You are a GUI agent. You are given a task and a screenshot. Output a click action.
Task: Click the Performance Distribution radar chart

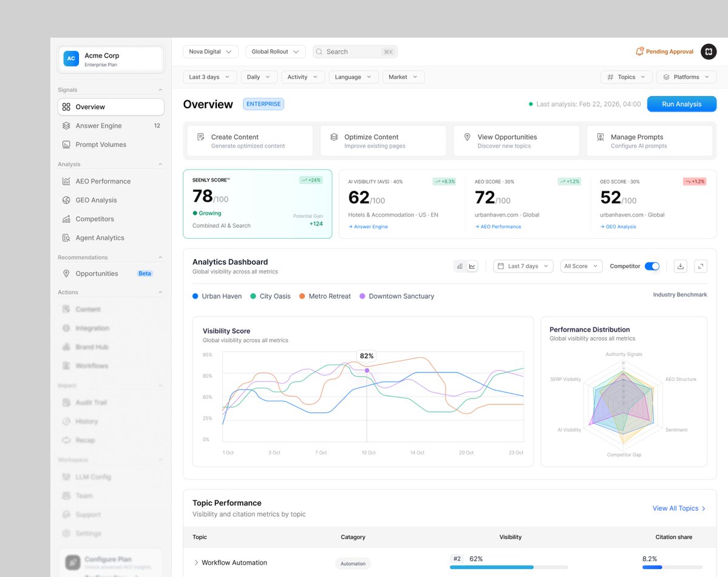624,404
